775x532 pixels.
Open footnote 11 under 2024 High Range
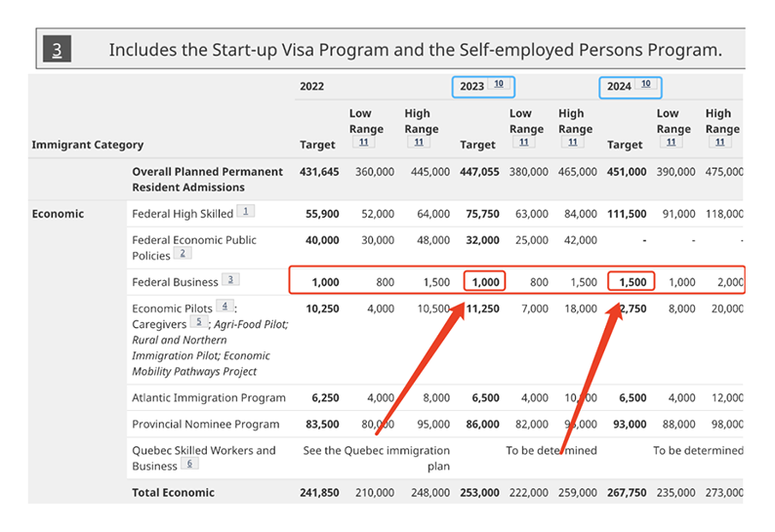[x=719, y=143]
